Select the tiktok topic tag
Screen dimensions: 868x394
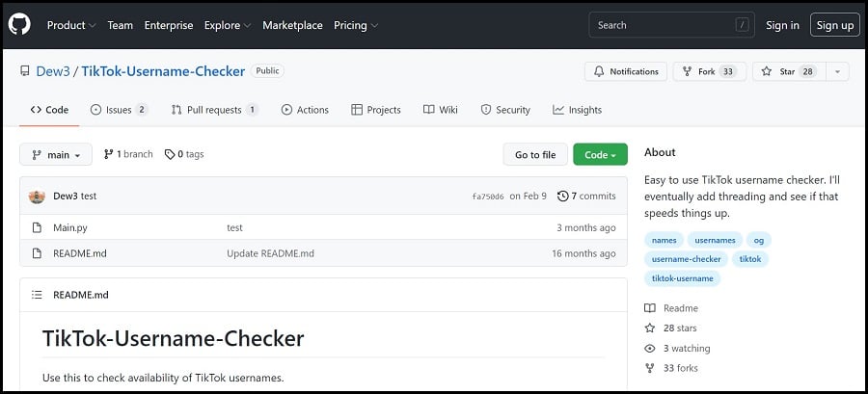click(750, 259)
